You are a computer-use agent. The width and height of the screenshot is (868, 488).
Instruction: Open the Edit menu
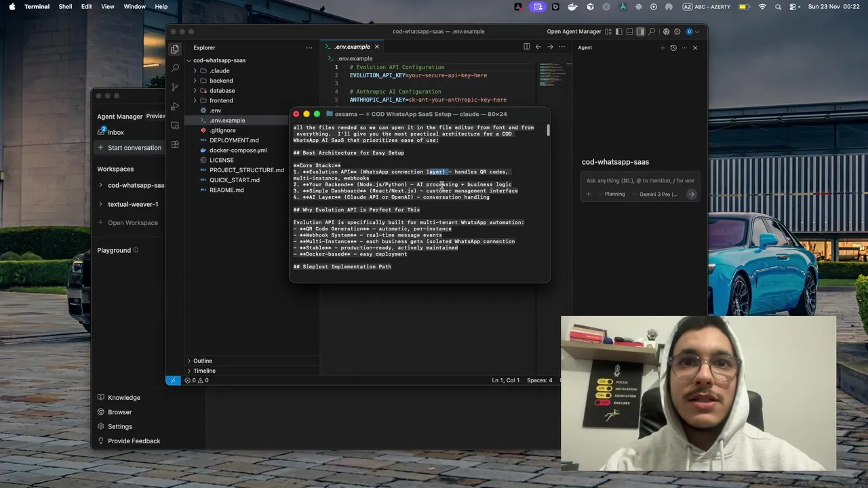point(87,7)
